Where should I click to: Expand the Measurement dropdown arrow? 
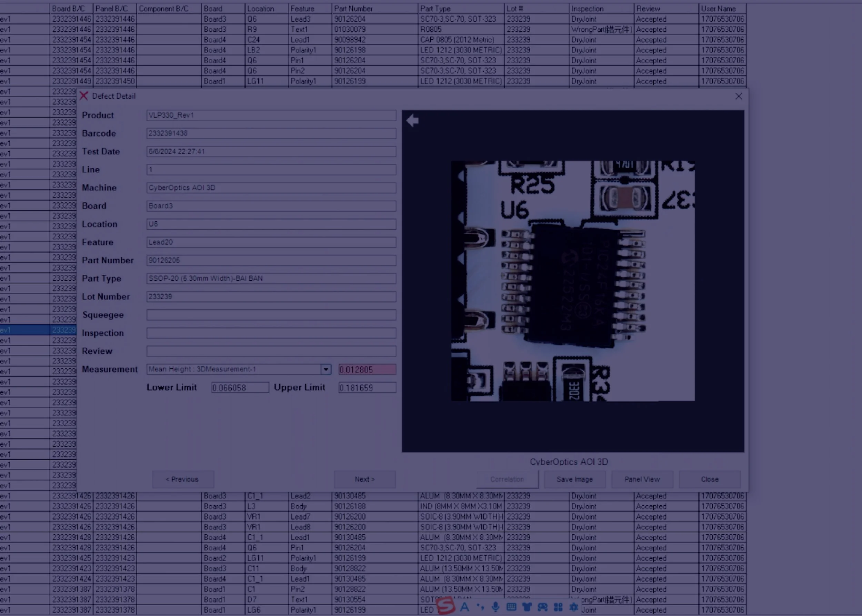(326, 370)
